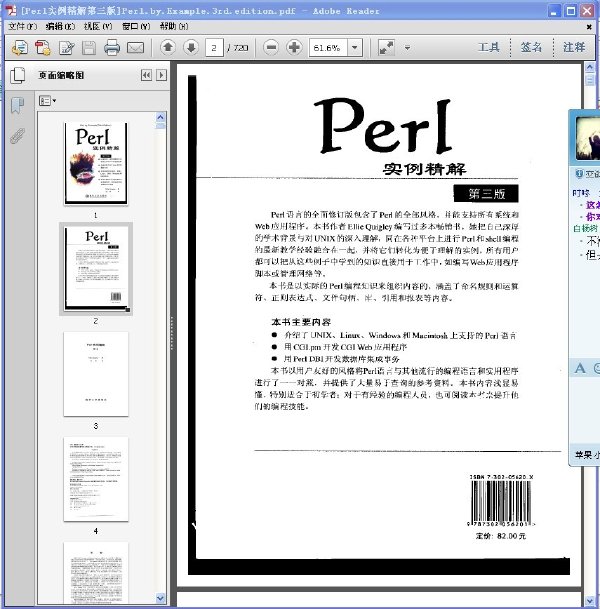Click the fit page expand icon
Image resolution: width=600 pixels, height=609 pixels.
pos(386,48)
